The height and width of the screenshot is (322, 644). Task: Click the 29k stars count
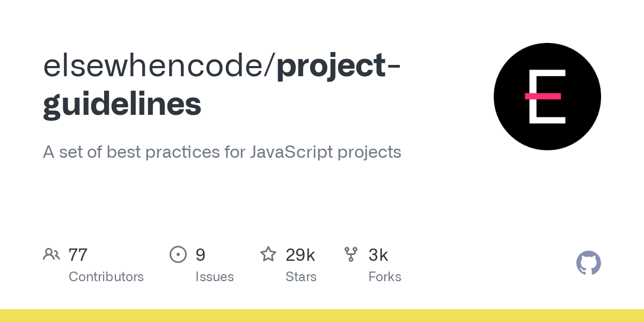pos(301,255)
